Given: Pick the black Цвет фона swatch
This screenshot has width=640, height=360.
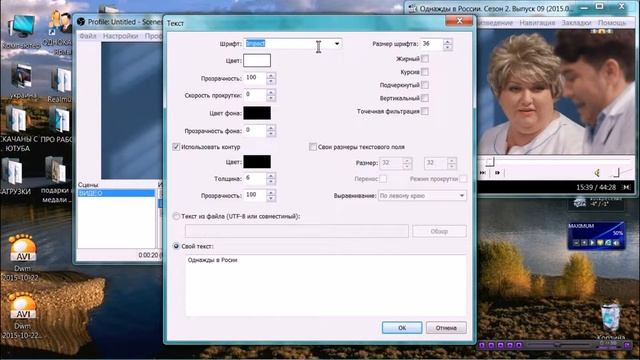Looking at the screenshot, I should (x=257, y=113).
